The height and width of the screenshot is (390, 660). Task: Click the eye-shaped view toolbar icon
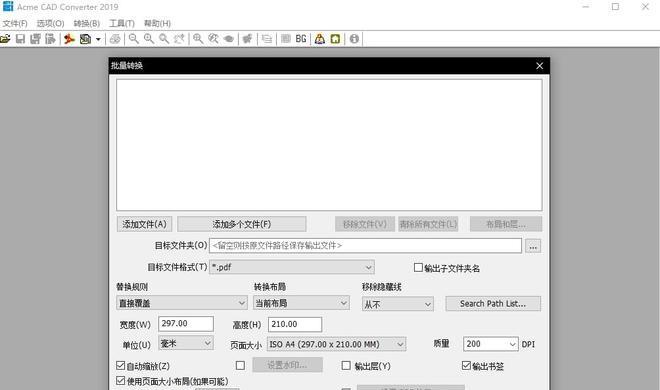(x=229, y=39)
